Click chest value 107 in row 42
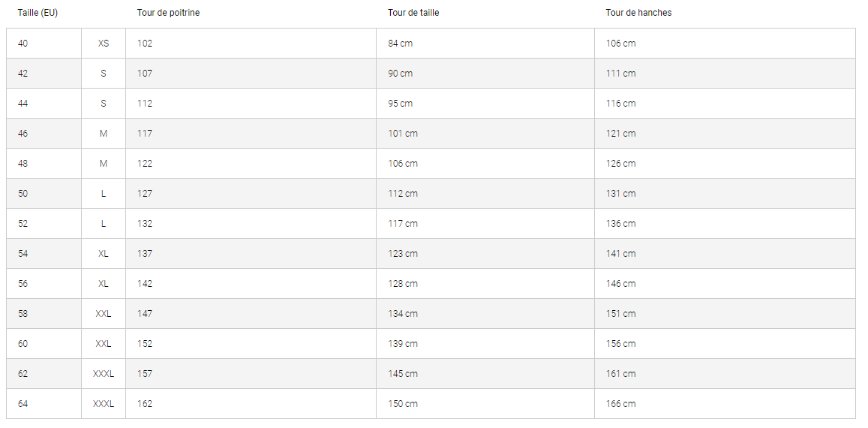This screenshot has width=868, height=428. 145,73
